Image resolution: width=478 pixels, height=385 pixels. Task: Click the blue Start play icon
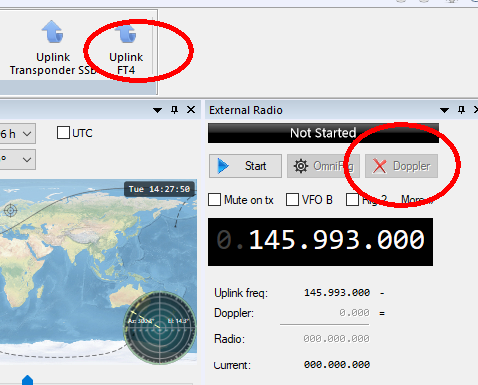pos(223,166)
